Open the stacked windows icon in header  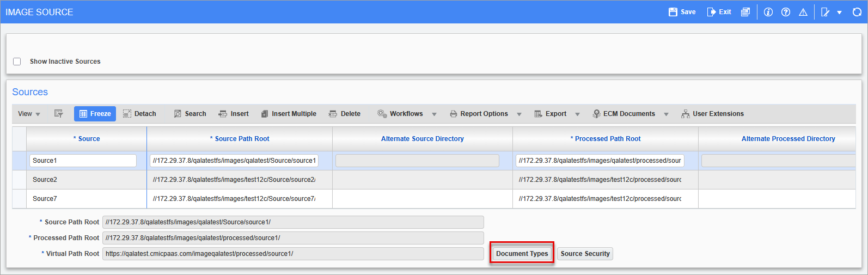tap(745, 12)
